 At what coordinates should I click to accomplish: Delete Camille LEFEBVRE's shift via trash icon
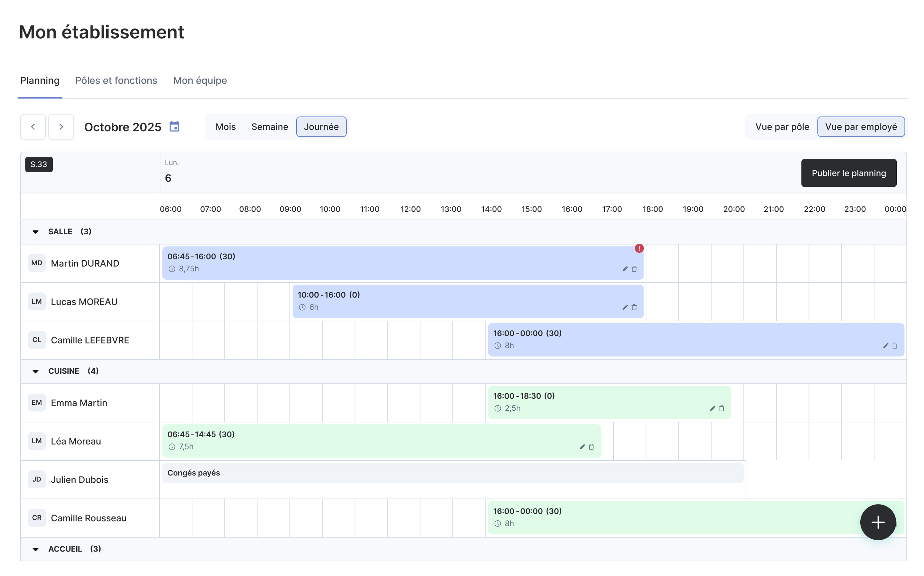coord(895,346)
